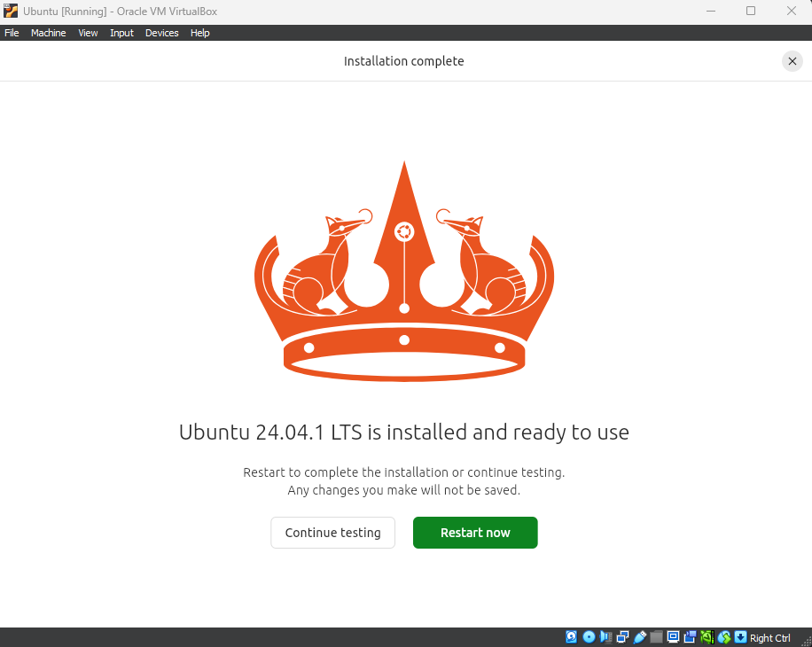Open the network adapters status icon
Screen dimensions: 812x647
click(x=622, y=637)
